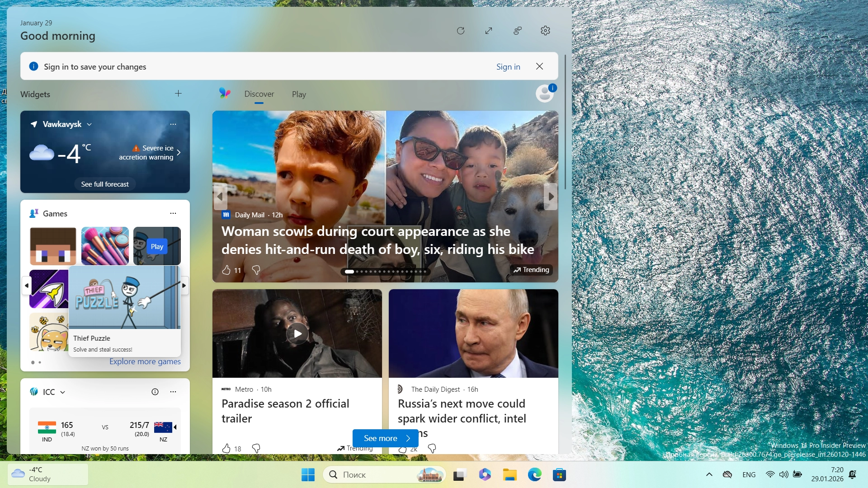Viewport: 868px width, 488px height.
Task: Expand widgets board to full view
Action: pyautogui.click(x=489, y=31)
